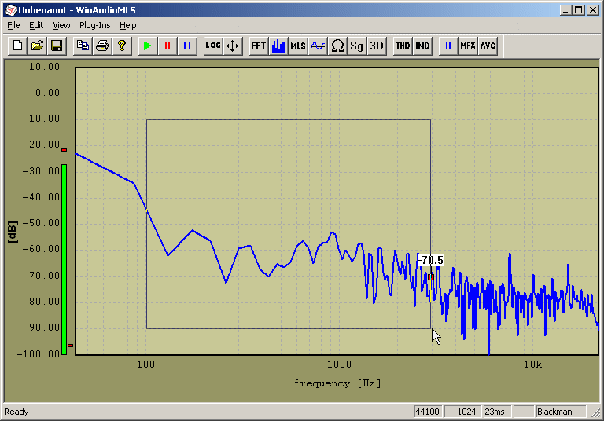Click the AVG averaging button
Viewport: 605px width, 421px height.
(487, 46)
